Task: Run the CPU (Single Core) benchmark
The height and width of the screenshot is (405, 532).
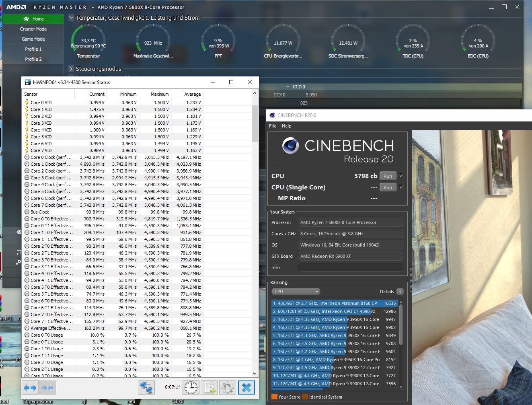Action: click(x=388, y=187)
